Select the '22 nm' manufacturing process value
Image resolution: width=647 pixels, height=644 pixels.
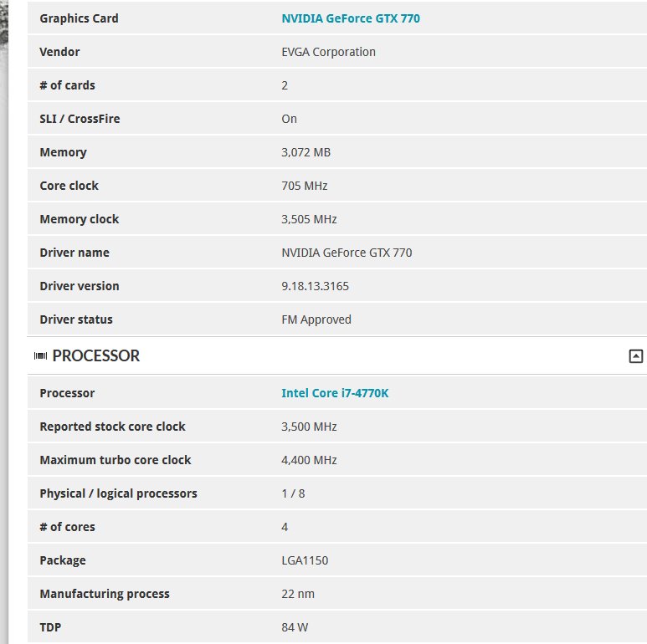click(297, 594)
